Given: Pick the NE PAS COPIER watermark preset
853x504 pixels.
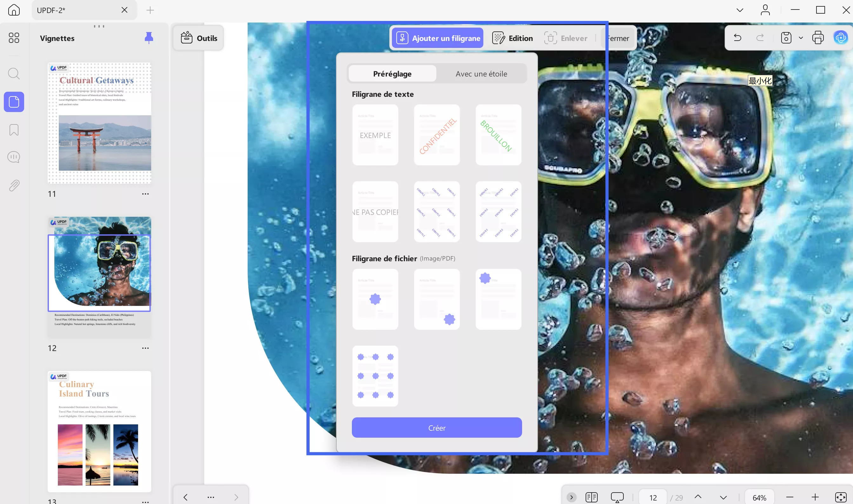Looking at the screenshot, I should pos(375,212).
